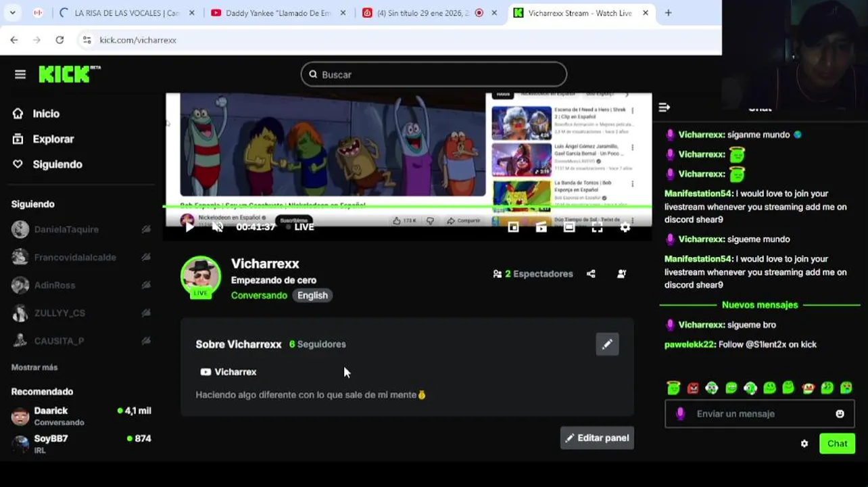The width and height of the screenshot is (868, 487).
Task: Enable mini player mode icon
Action: [x=513, y=227]
